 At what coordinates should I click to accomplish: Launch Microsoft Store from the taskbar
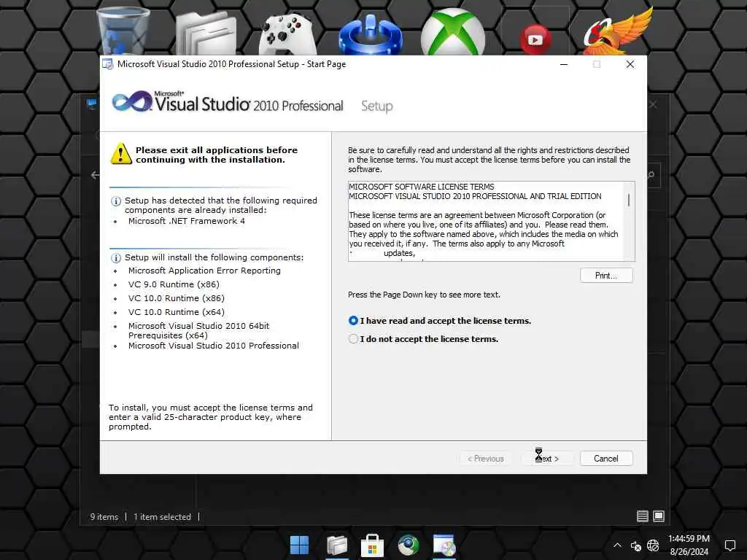point(373,545)
